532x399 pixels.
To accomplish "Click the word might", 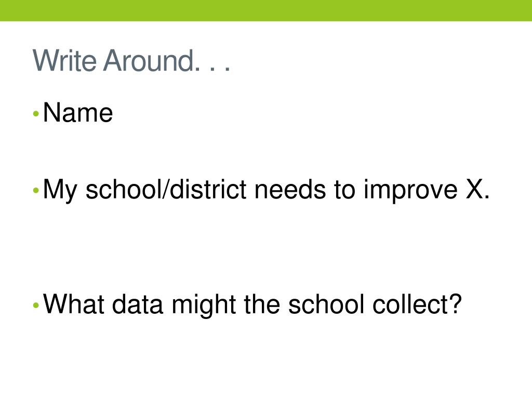I will 204,305.
